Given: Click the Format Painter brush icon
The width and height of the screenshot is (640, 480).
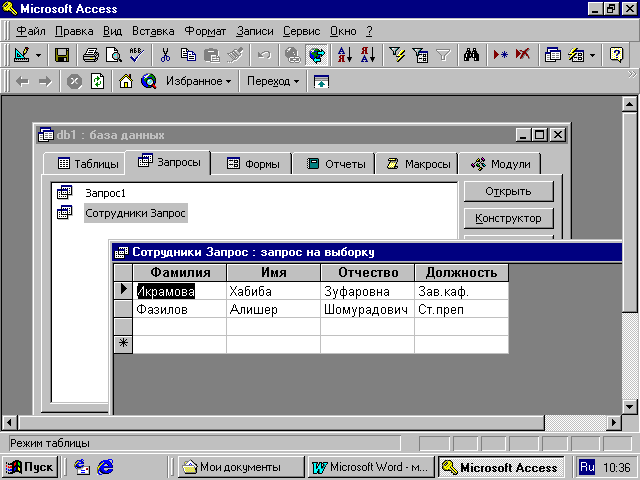Looking at the screenshot, I should tap(235, 55).
